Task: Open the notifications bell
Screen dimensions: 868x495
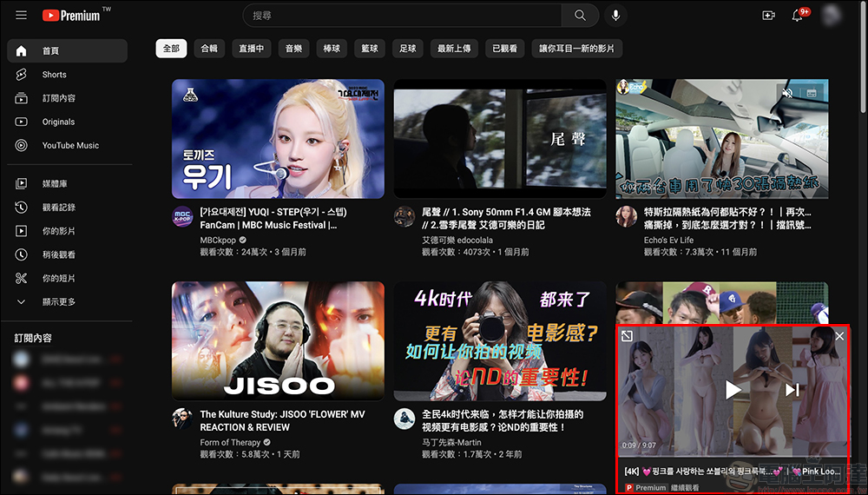Action: pyautogui.click(x=797, y=16)
